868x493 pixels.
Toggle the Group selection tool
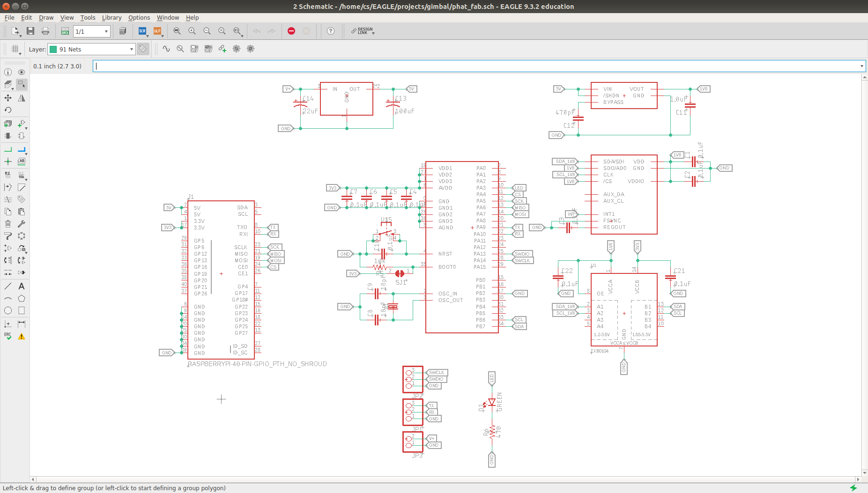point(22,84)
